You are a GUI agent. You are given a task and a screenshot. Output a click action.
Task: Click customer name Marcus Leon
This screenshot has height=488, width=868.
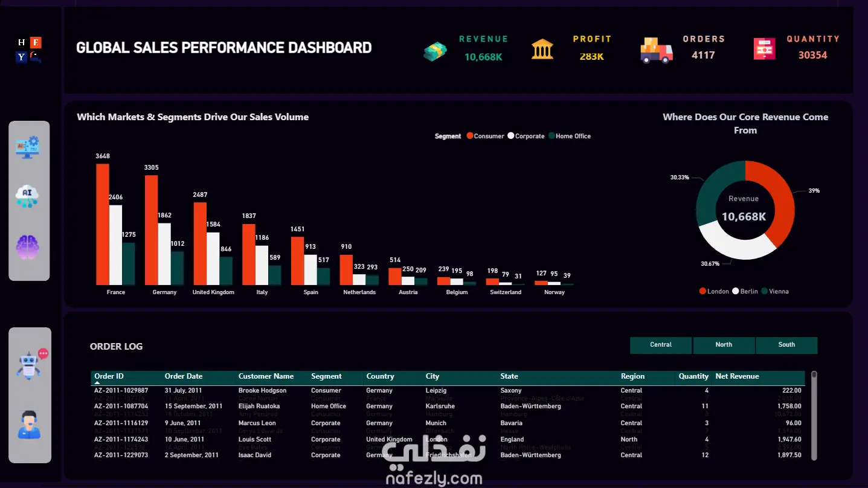coord(257,423)
